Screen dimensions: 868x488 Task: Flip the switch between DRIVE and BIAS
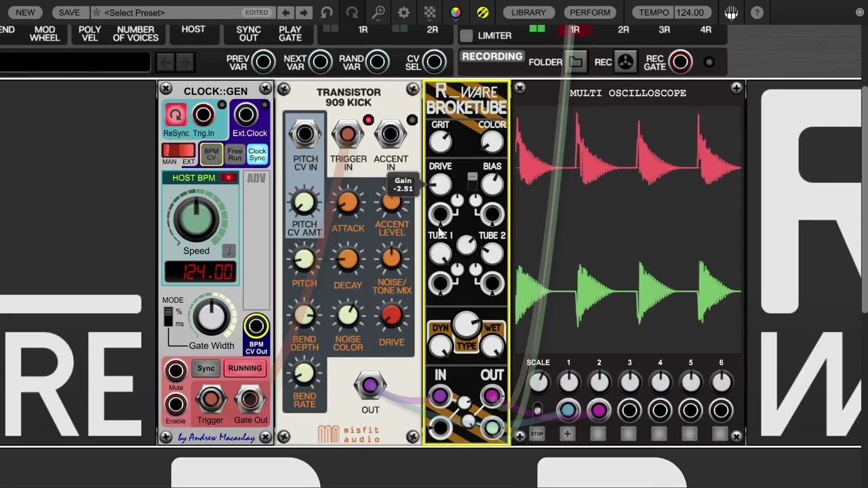[472, 181]
